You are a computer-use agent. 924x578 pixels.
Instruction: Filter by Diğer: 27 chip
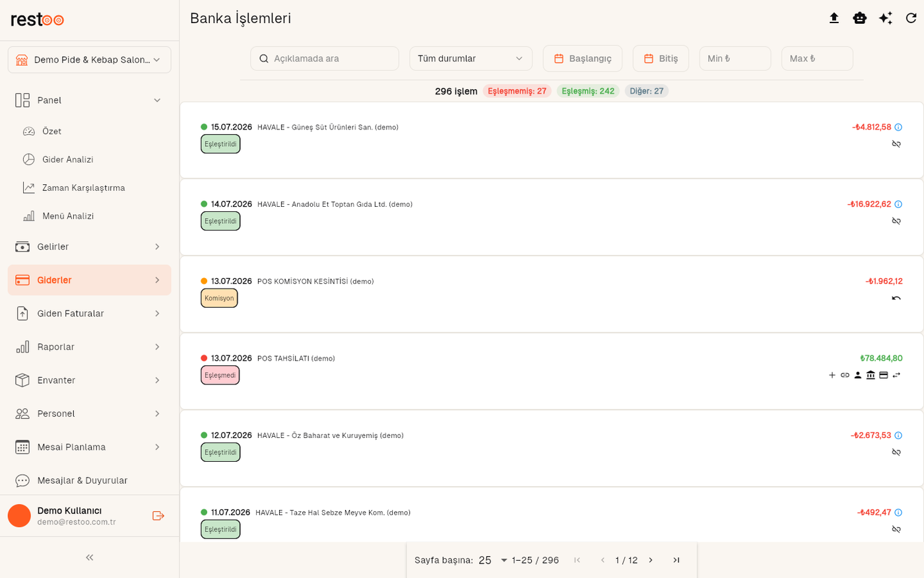click(646, 91)
